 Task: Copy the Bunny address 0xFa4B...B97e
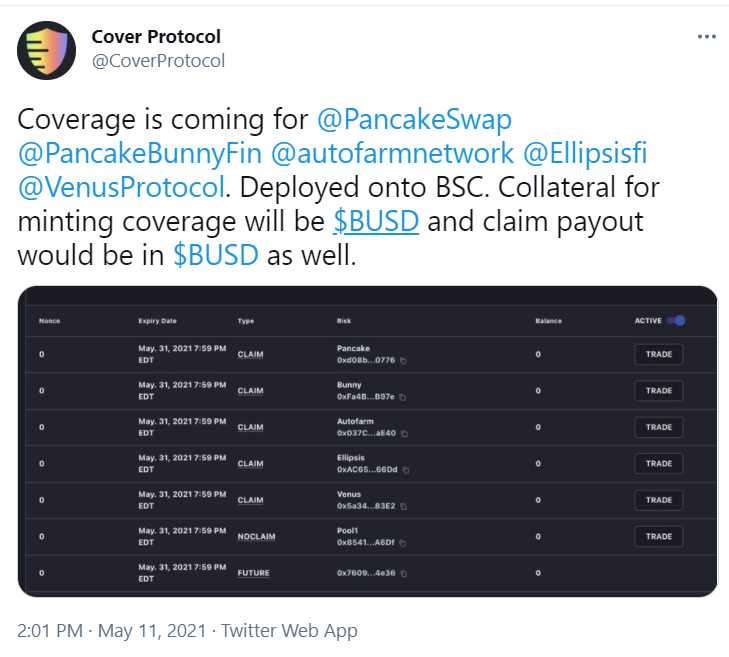click(x=403, y=397)
